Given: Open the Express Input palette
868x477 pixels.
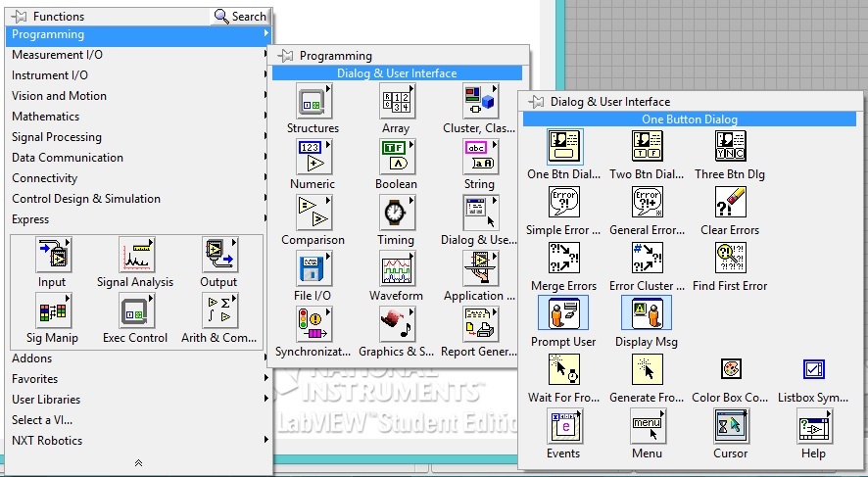Looking at the screenshot, I should [53, 255].
